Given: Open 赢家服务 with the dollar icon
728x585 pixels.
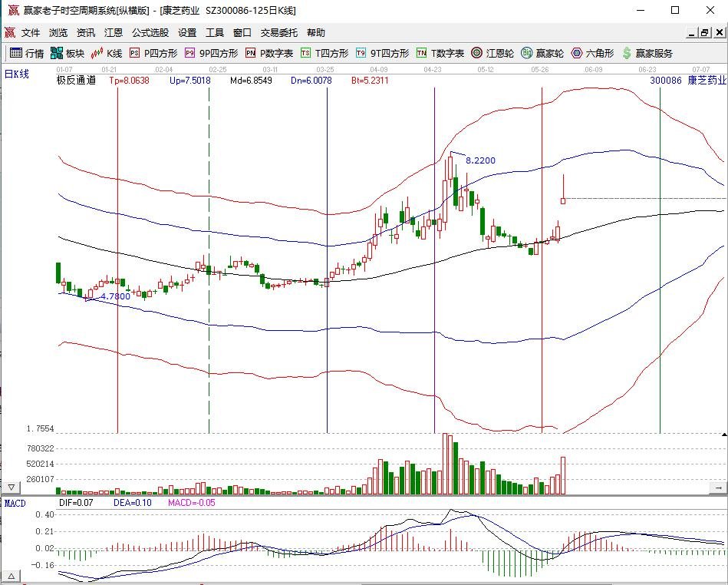Looking at the screenshot, I should 647,53.
